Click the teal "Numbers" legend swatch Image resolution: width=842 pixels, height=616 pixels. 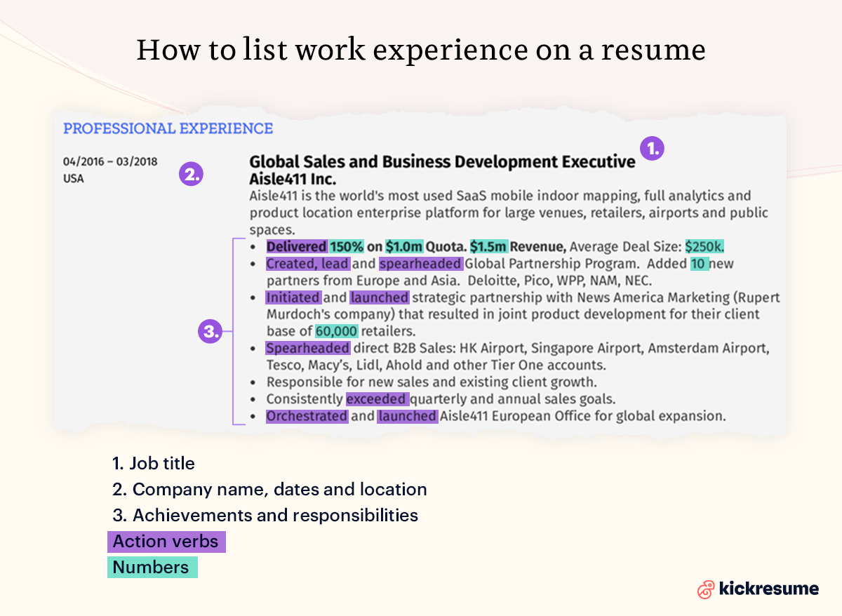coord(152,567)
